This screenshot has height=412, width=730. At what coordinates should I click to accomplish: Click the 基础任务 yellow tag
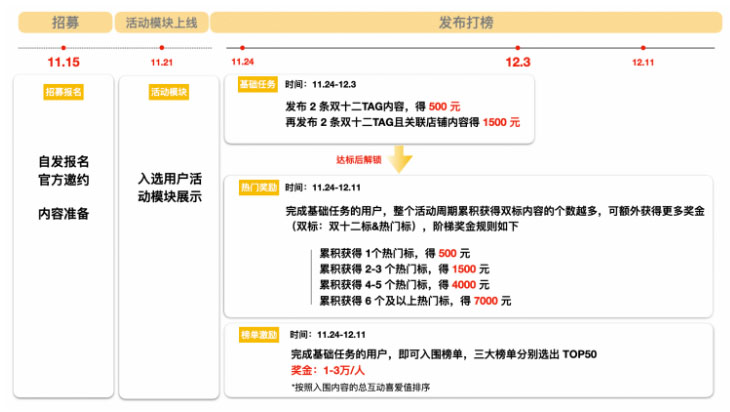(257, 84)
